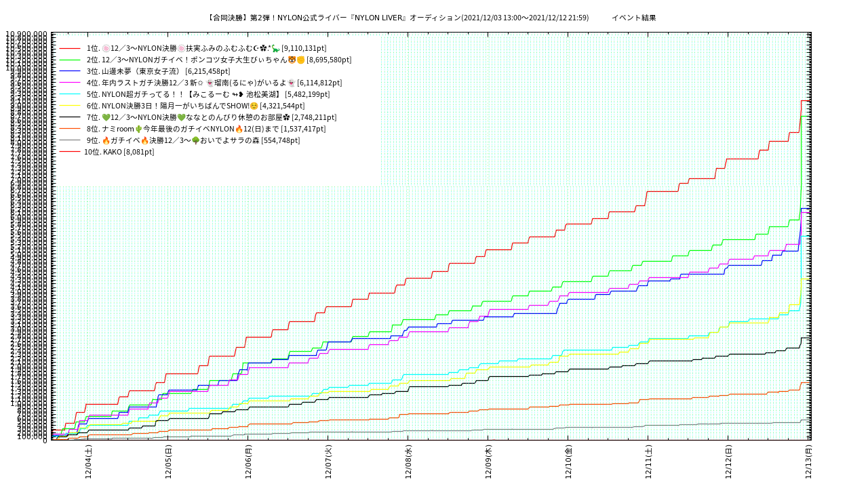The height and width of the screenshot is (488, 868).
Task: Click the x-axis label 12/11(土)
Action: pyautogui.click(x=648, y=462)
